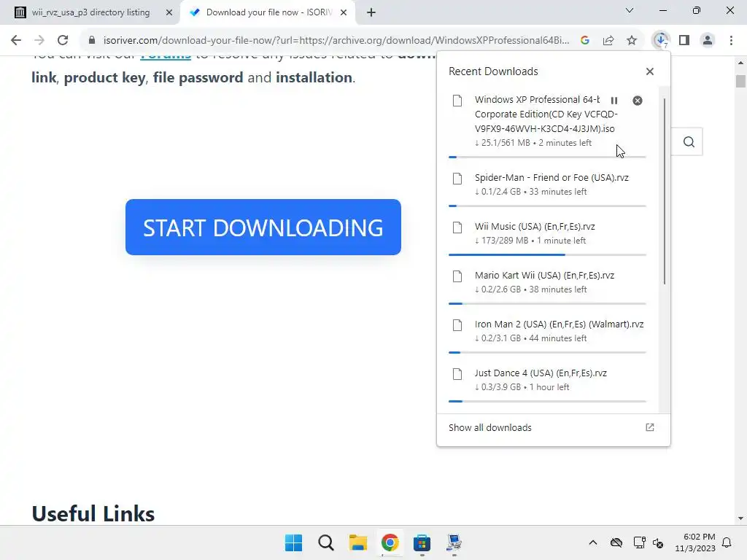This screenshot has height=560, width=747.
Task: Pause the Windows XP ISO download
Action: pyautogui.click(x=614, y=101)
